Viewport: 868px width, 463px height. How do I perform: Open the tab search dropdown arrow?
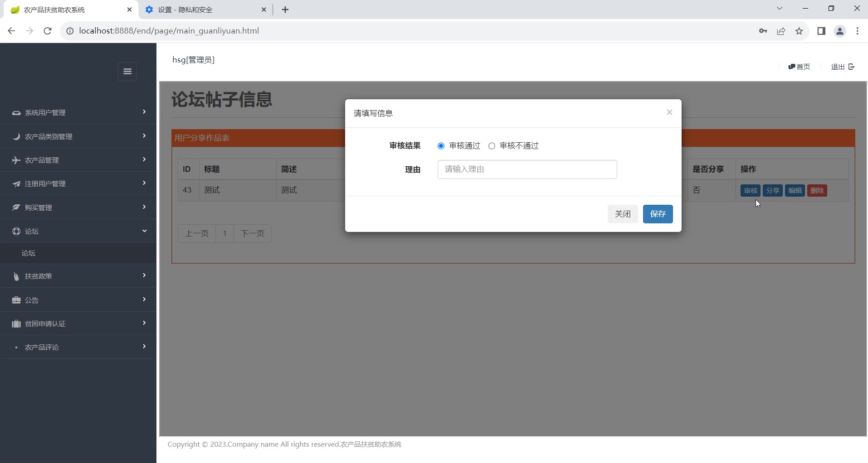tap(780, 8)
